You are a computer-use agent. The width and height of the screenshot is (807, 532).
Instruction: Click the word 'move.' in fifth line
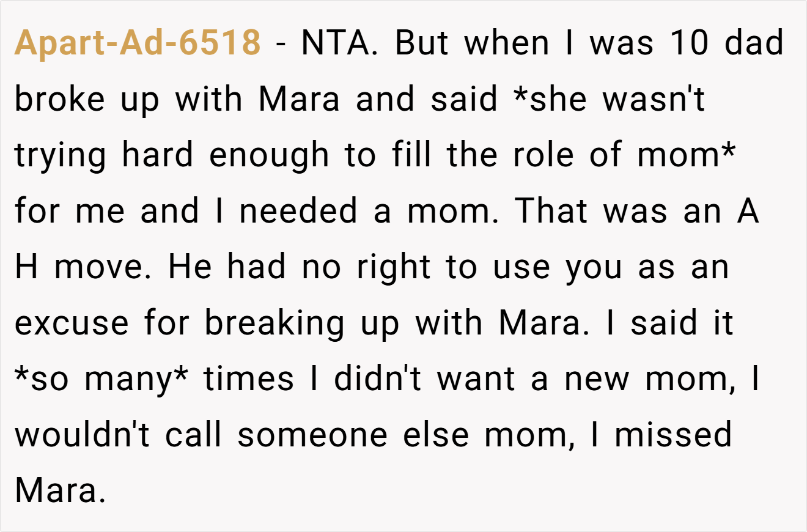tap(103, 268)
